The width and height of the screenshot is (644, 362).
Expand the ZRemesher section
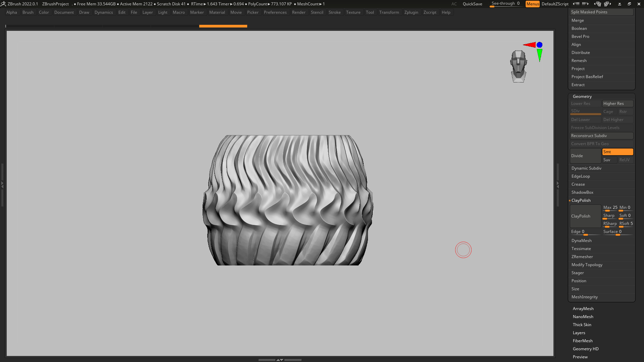click(582, 257)
